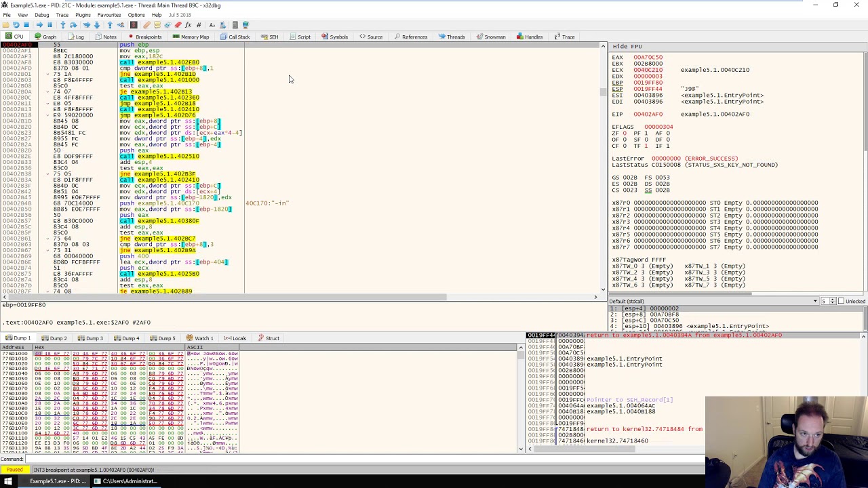
Task: Click the Comments toolbar icon
Action: 157,24
